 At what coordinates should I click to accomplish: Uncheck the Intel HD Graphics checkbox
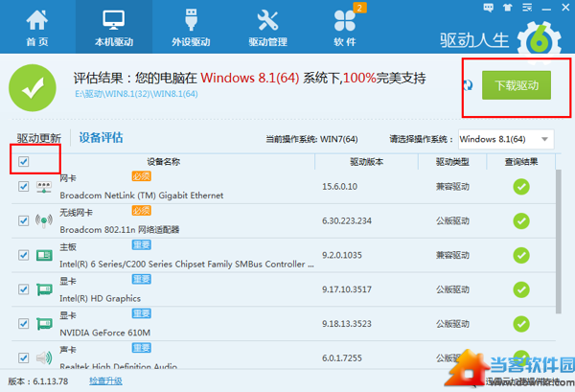coord(23,289)
